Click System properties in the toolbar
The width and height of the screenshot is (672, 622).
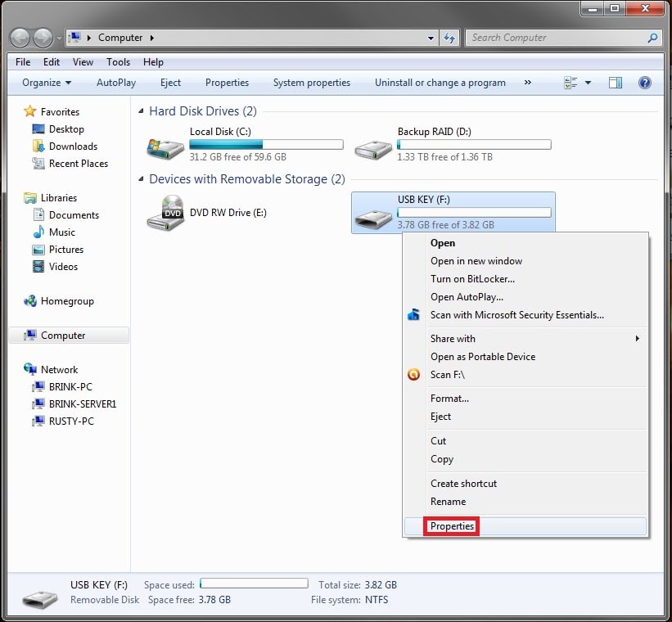(x=311, y=83)
